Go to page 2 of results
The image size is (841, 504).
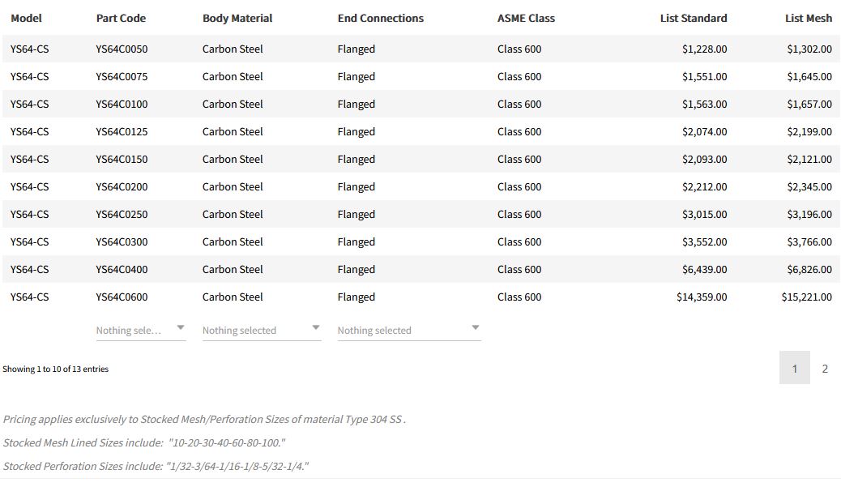point(825,369)
